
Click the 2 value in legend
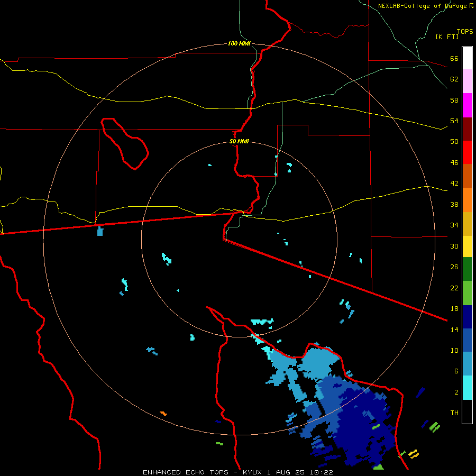(456, 392)
